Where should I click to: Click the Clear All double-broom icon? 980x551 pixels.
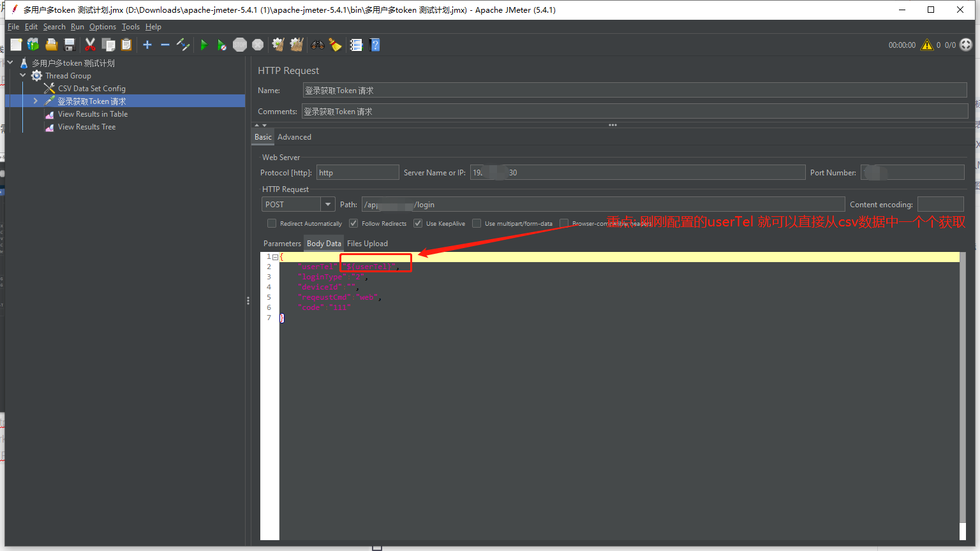296,45
